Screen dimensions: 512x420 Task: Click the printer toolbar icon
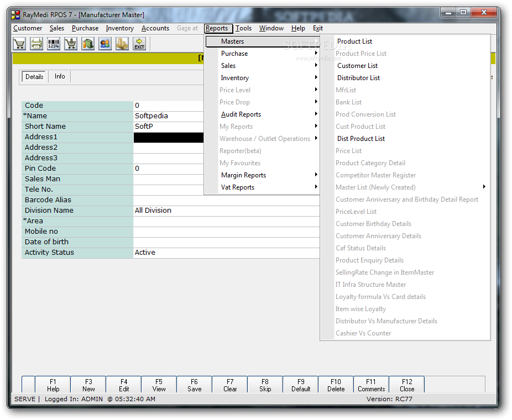pyautogui.click(x=36, y=44)
